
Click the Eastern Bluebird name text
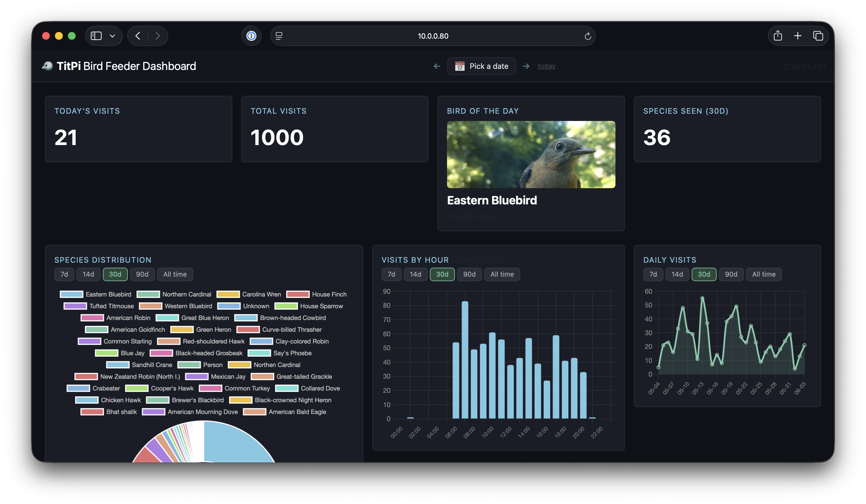492,200
